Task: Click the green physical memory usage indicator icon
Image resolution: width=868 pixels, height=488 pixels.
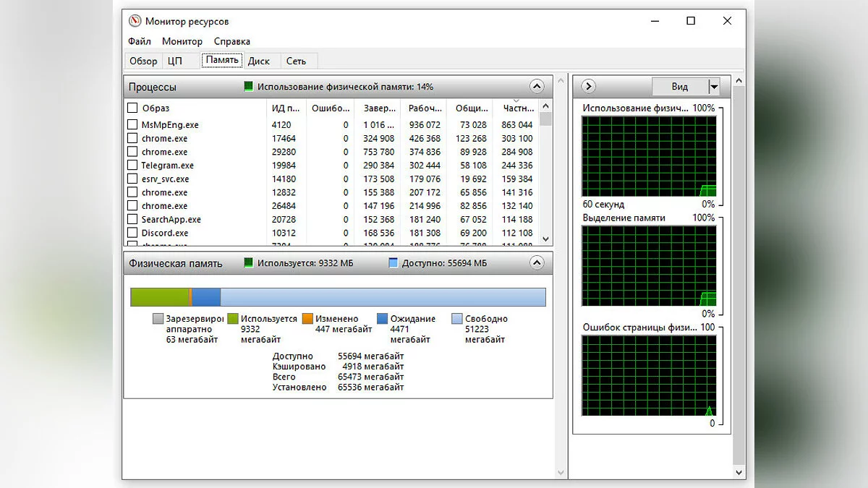Action: click(249, 87)
